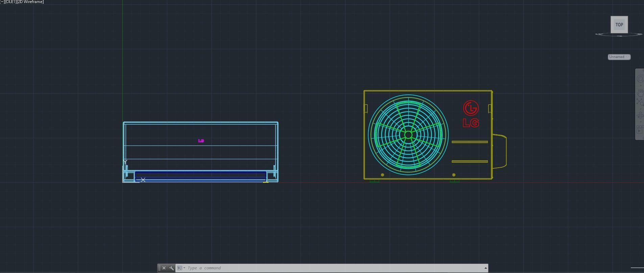Open recent commands dropdown icon
Viewport: 644px width, 273px height.
(181, 268)
